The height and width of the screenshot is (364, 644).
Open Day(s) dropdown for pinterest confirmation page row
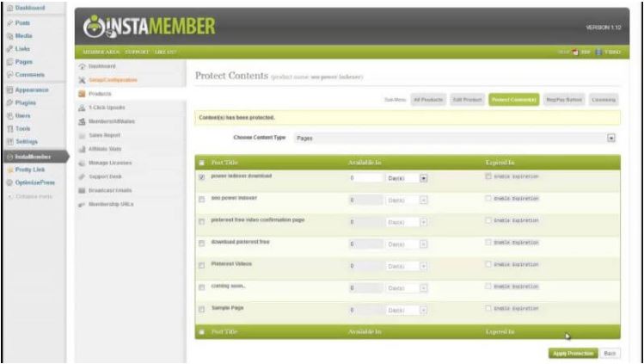(x=407, y=222)
